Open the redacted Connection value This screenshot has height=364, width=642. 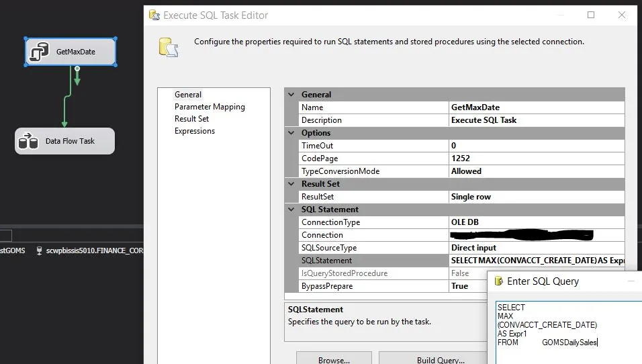pos(537,235)
